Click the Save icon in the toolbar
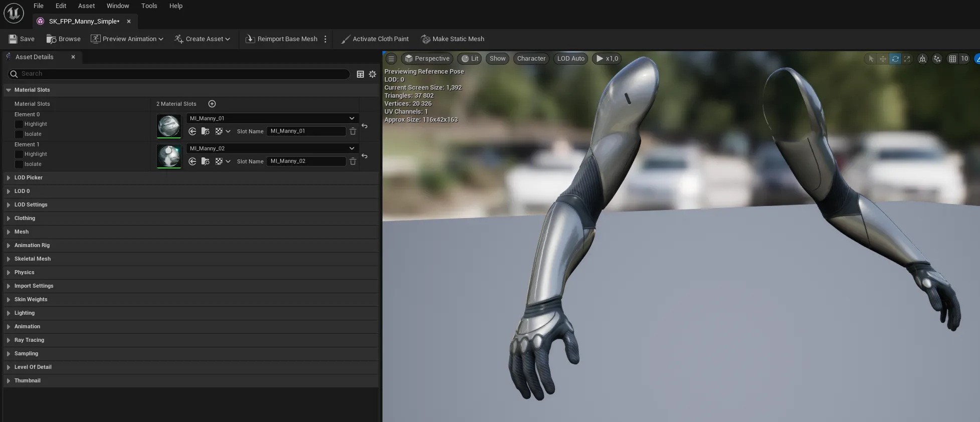The image size is (980, 422). click(x=13, y=39)
